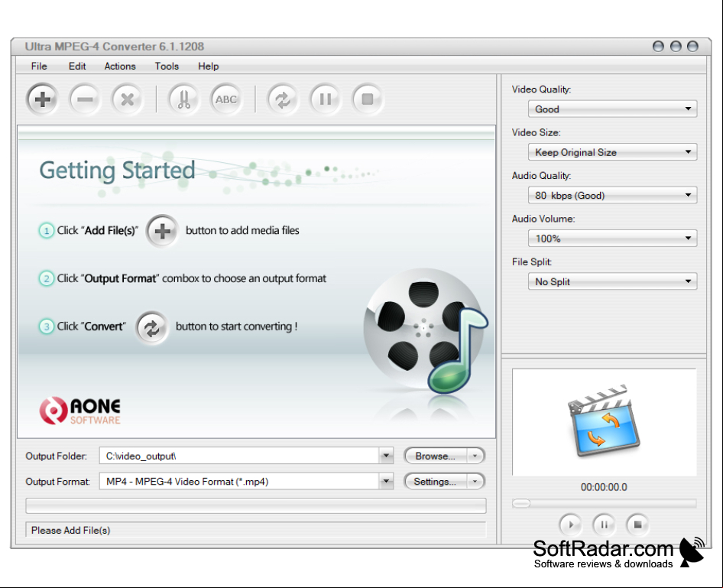This screenshot has height=588, width=723.
Task: Open the Output Format combo box arrow
Action: coord(386,482)
